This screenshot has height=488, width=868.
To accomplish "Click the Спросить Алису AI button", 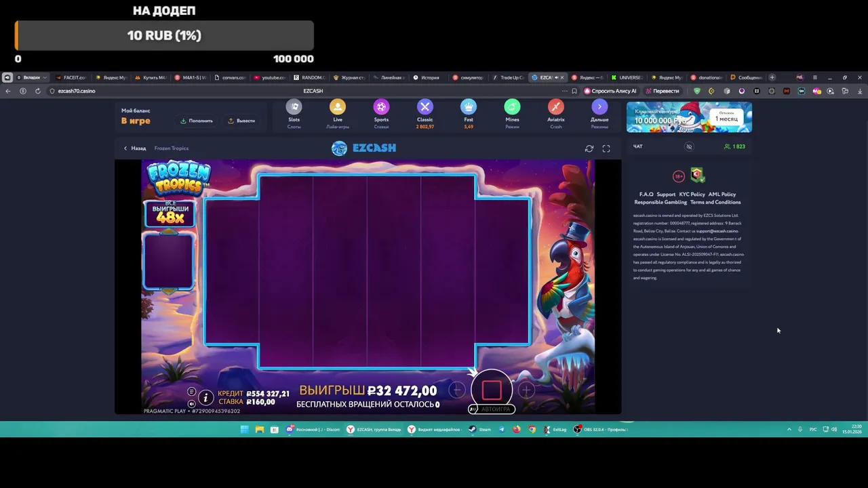I will 610,91.
